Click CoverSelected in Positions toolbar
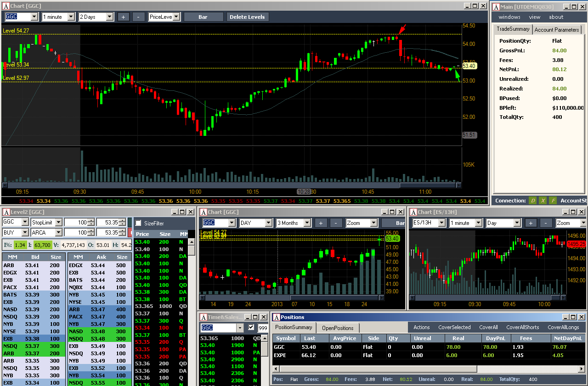The image size is (588, 386). (x=454, y=327)
